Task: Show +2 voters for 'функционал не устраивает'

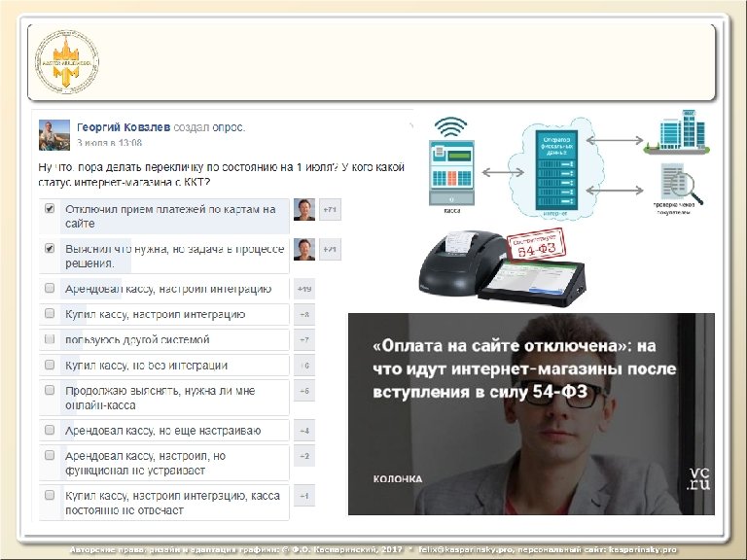Action: point(304,456)
